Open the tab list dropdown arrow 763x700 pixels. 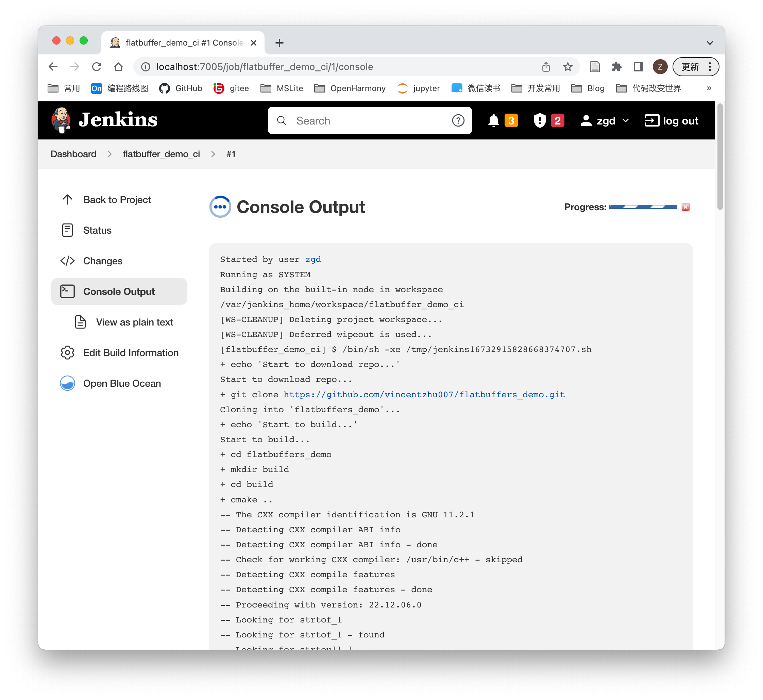(x=710, y=43)
